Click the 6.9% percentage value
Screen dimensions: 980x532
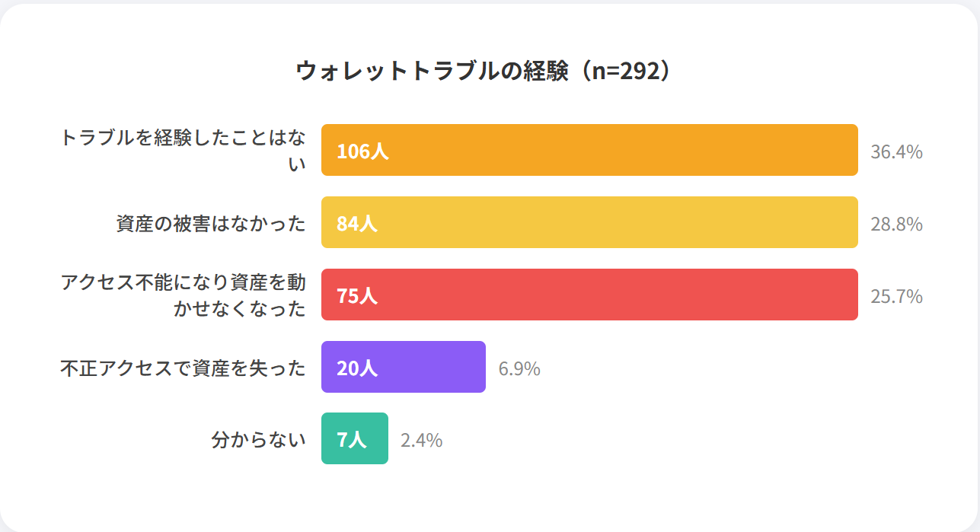pos(519,369)
